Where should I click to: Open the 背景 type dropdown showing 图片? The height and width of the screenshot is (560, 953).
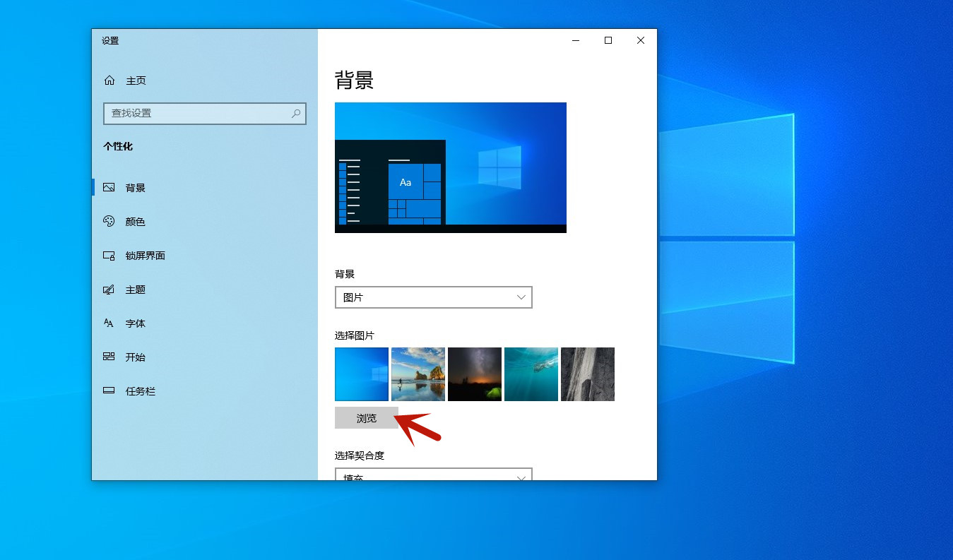coord(433,297)
